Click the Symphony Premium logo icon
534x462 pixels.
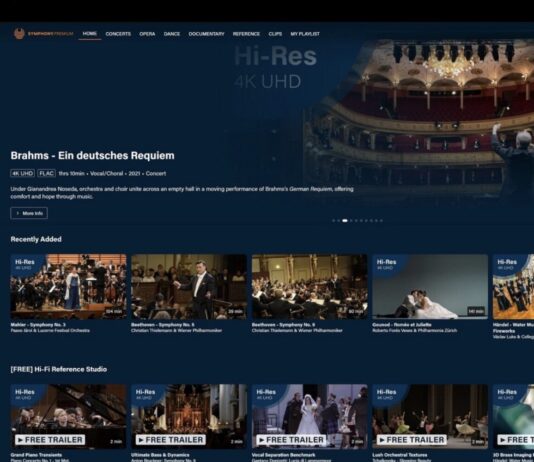coord(19,34)
